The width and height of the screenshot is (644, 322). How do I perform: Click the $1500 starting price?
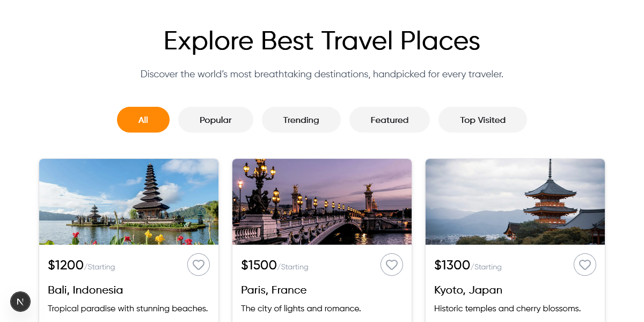pos(259,265)
